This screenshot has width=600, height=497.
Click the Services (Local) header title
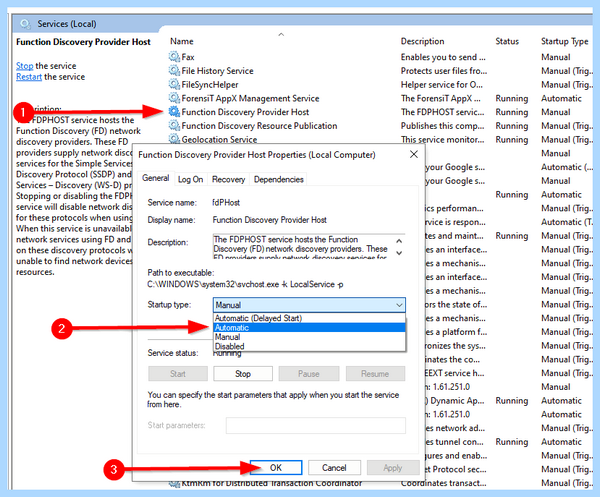tap(67, 24)
